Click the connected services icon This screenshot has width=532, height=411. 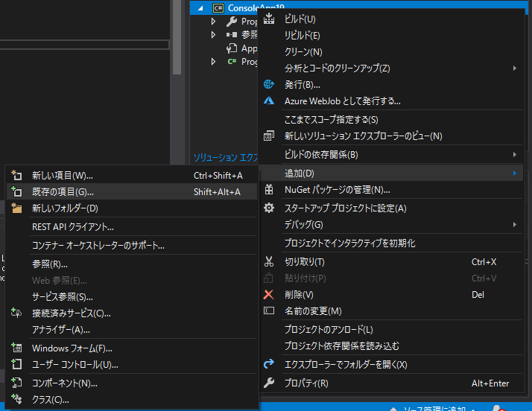16,313
